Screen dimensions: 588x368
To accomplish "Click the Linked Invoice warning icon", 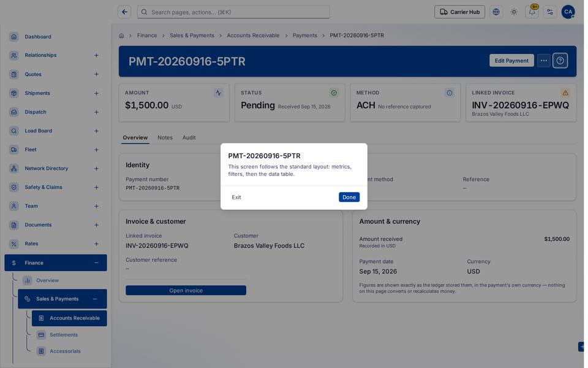I will (565, 93).
